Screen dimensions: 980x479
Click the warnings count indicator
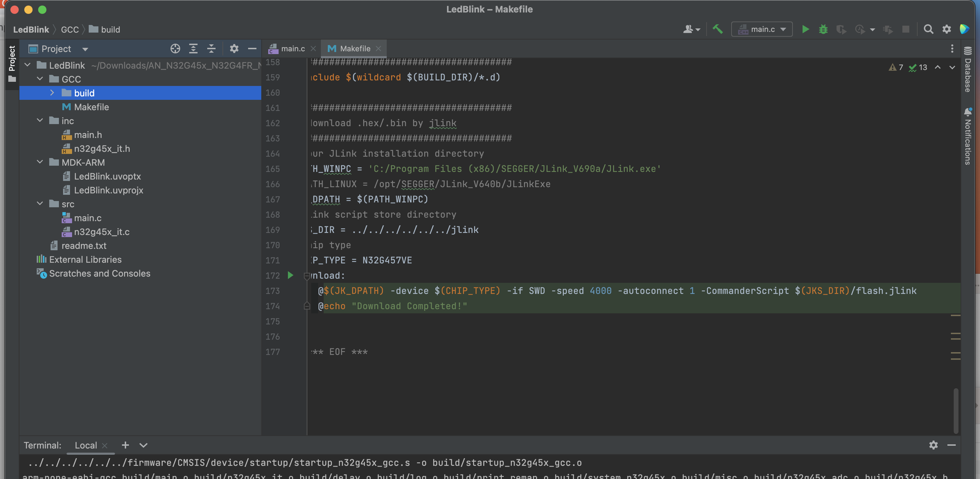point(896,67)
